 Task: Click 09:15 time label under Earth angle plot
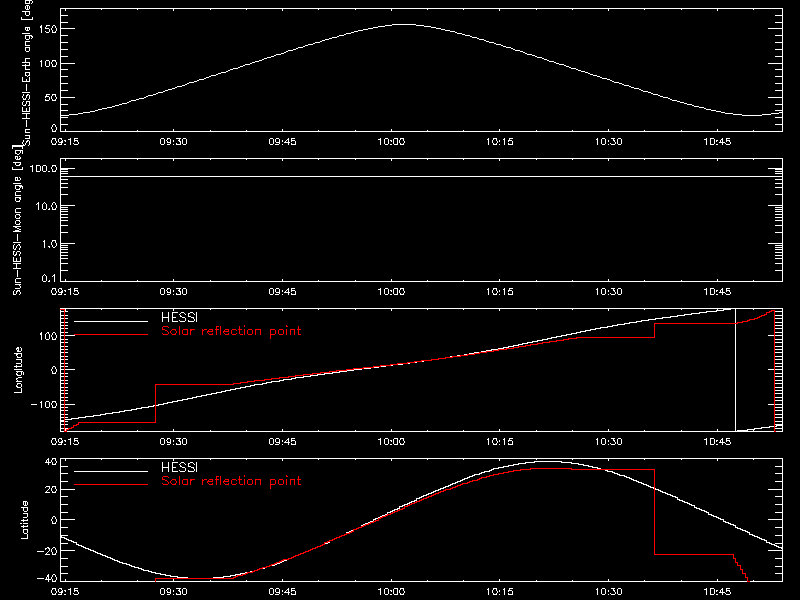coord(65,142)
